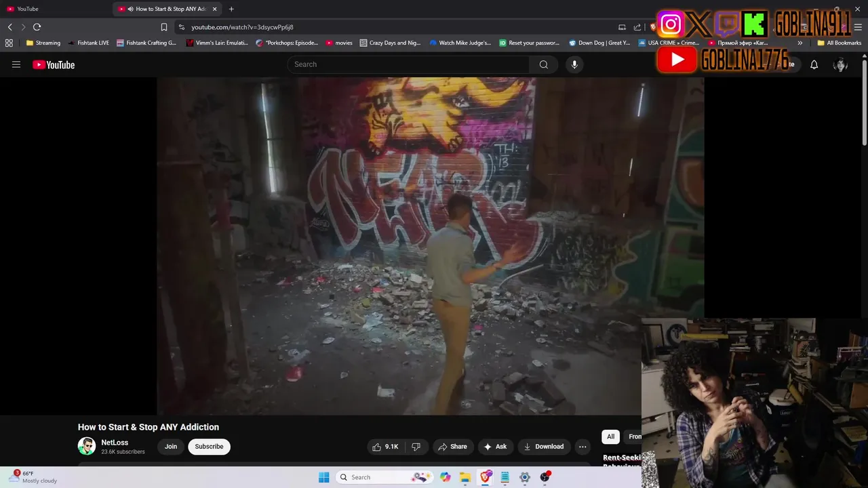The width and height of the screenshot is (868, 488).
Task: Start voice search with microphone icon
Action: [574, 64]
